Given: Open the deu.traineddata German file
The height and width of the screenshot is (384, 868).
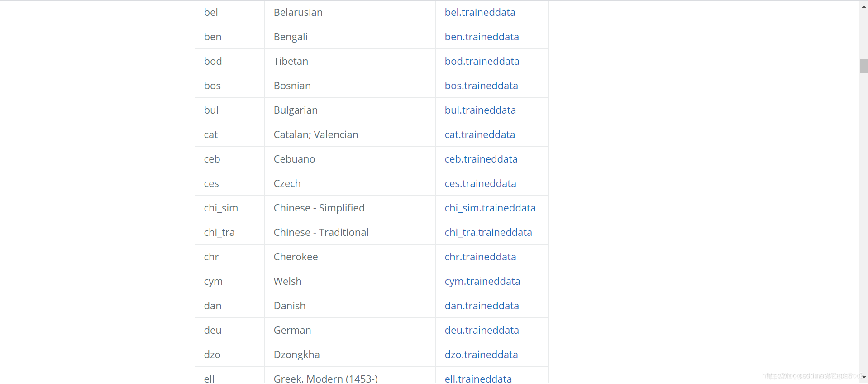Looking at the screenshot, I should (482, 330).
